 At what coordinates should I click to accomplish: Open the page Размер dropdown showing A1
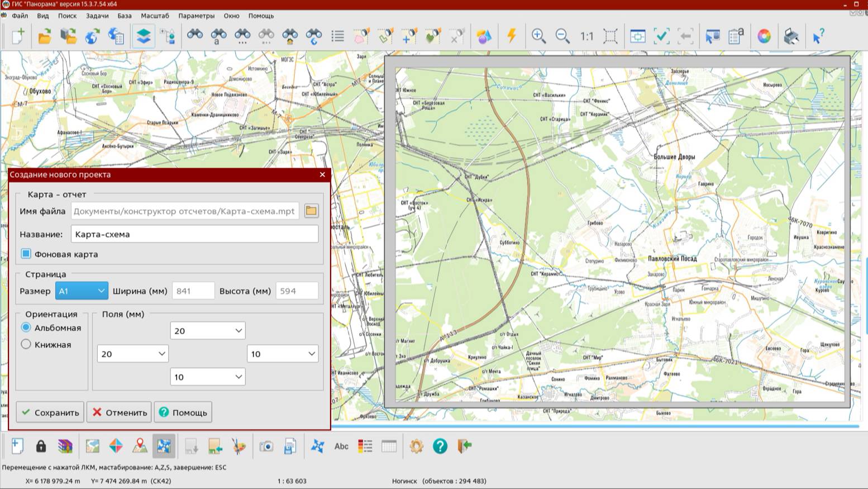[x=82, y=291]
